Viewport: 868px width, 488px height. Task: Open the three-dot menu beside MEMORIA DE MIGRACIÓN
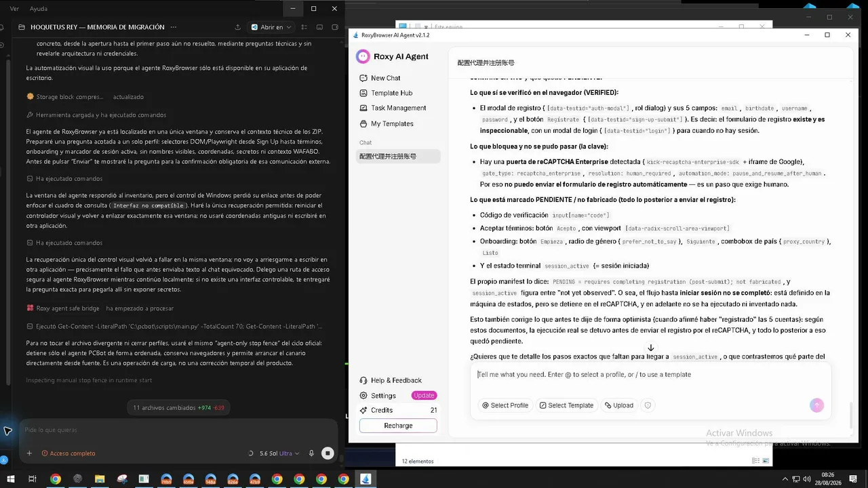(x=174, y=27)
